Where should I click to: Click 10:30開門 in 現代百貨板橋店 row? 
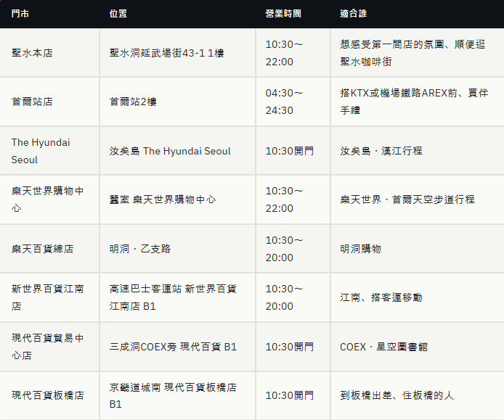(290, 395)
